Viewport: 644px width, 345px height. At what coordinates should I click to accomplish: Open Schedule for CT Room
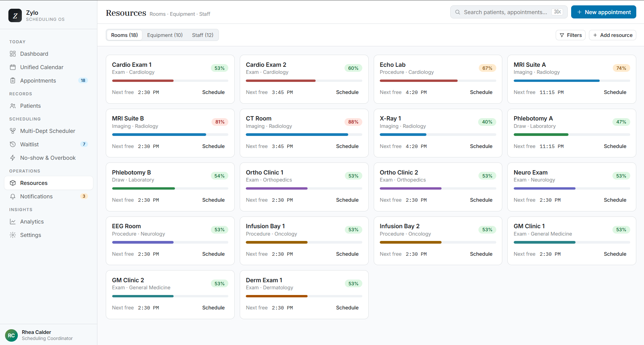[x=347, y=146]
